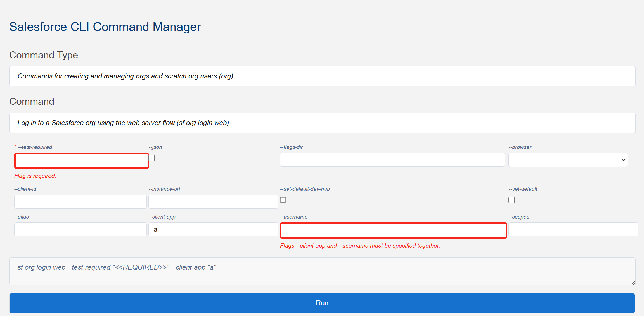Focus the --test-required input field
This screenshot has height=316, width=644.
pyautogui.click(x=81, y=161)
